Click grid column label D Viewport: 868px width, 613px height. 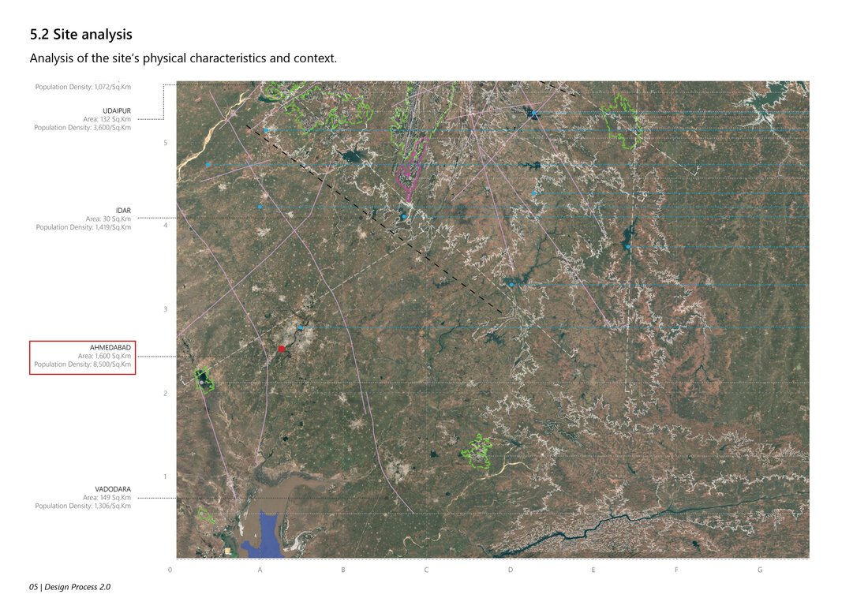tap(511, 570)
